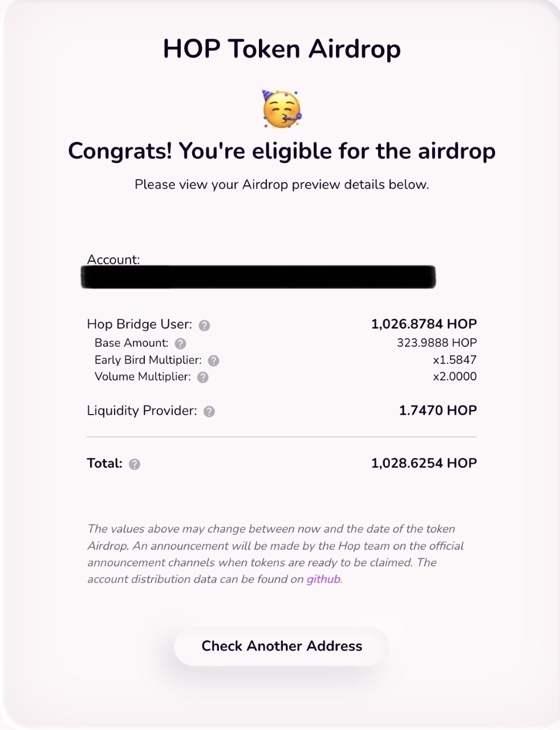Open the Total help icon
The image size is (560, 730).
point(135,464)
